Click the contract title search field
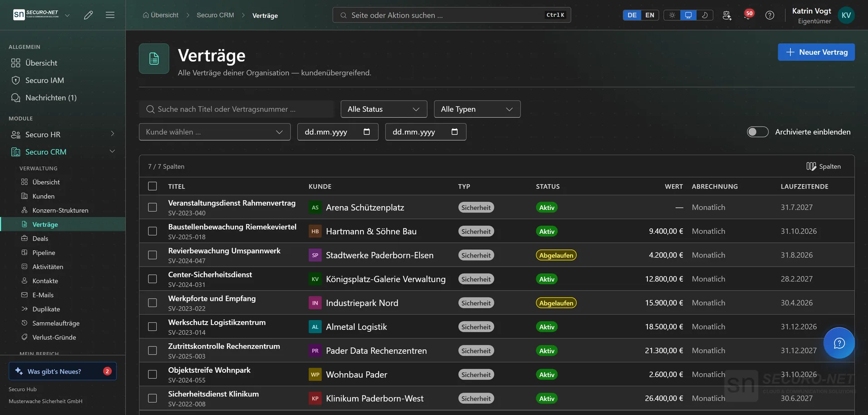 [237, 109]
